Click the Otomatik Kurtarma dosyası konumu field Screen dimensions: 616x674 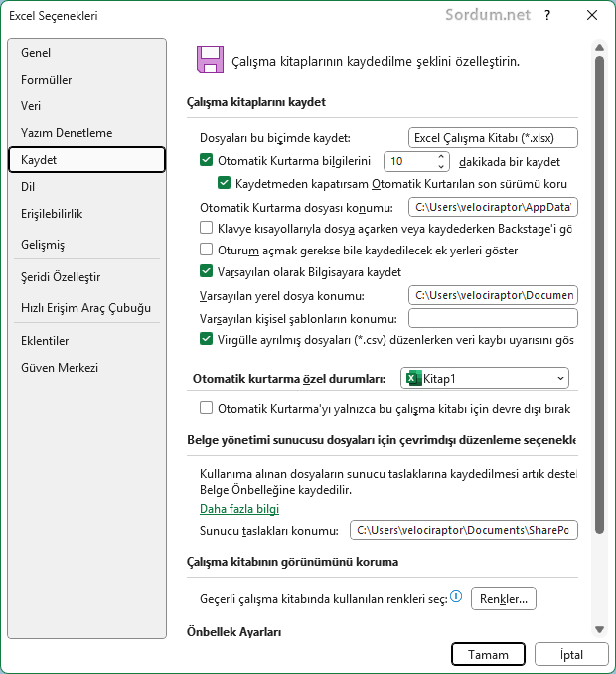pyautogui.click(x=493, y=207)
